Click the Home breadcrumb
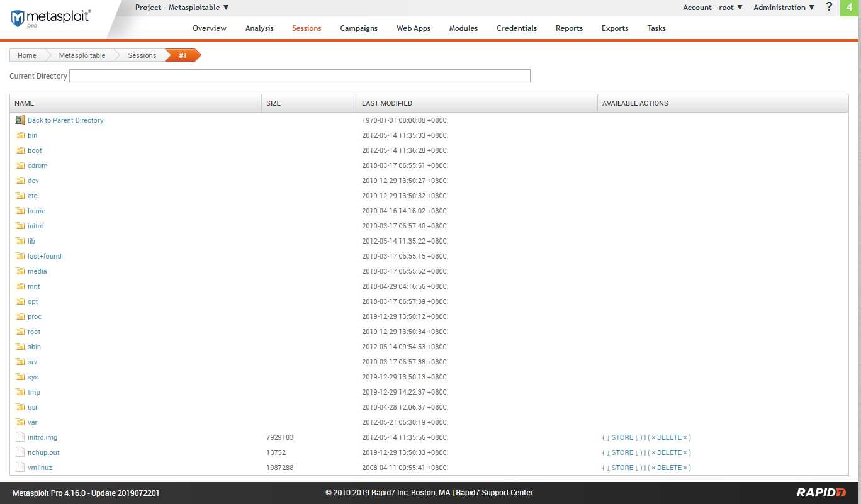 (26, 55)
